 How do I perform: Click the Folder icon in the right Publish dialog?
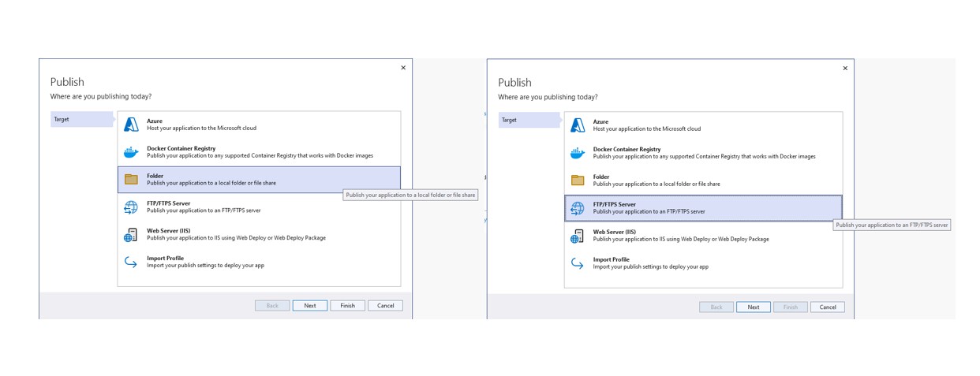pyautogui.click(x=578, y=181)
